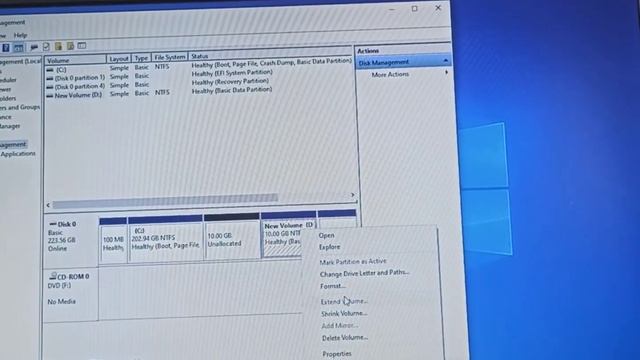Select the 100 MB partition block

[x=113, y=241]
